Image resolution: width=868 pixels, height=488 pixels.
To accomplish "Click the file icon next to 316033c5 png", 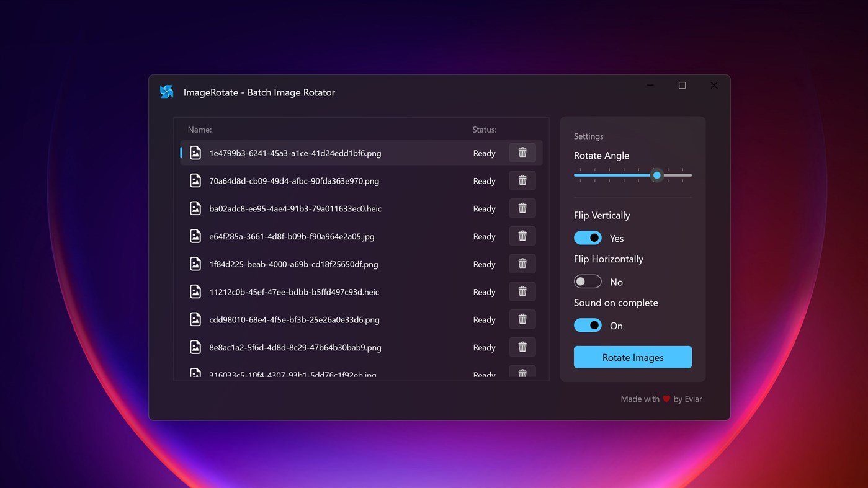I will coord(195,373).
